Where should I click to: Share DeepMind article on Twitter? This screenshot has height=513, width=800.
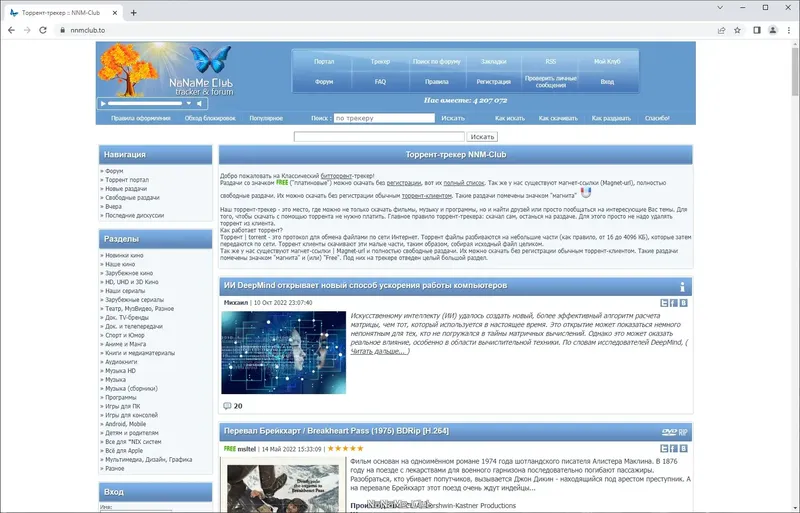(x=664, y=303)
